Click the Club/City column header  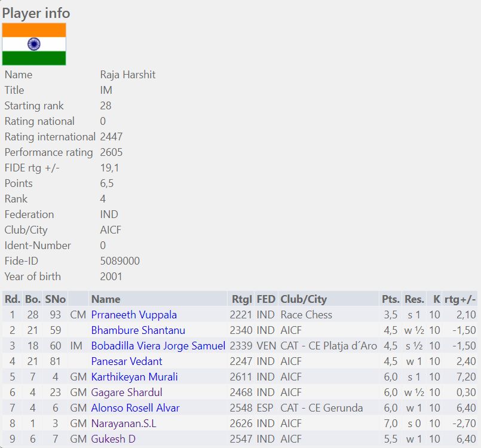(304, 299)
